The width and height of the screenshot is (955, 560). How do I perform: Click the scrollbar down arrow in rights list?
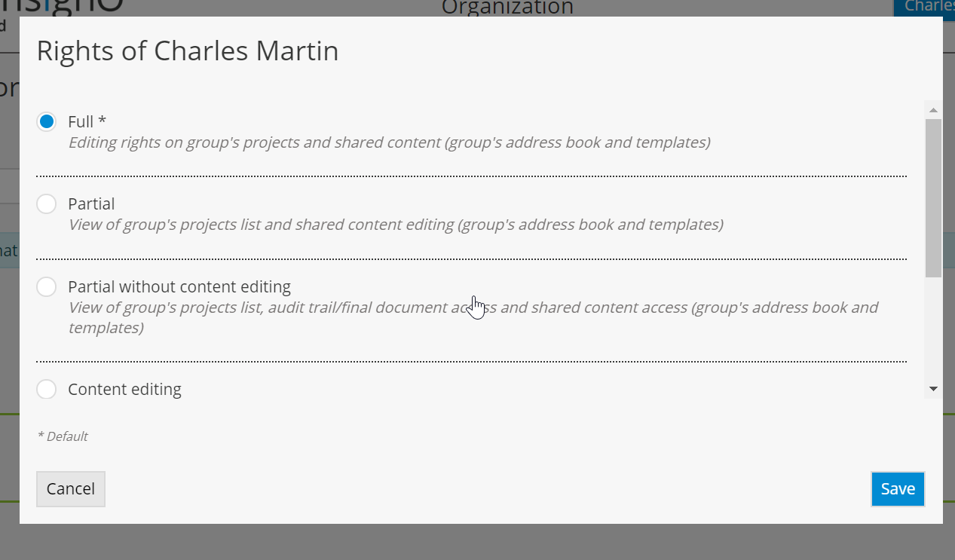(933, 389)
